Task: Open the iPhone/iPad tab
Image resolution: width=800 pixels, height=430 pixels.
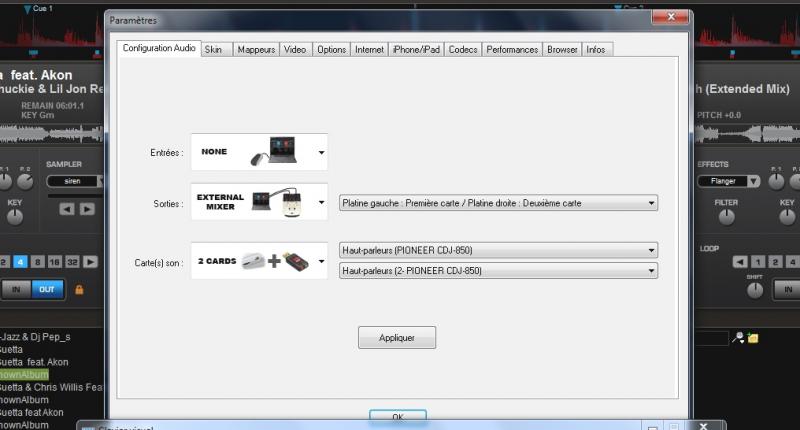Action: click(416, 49)
